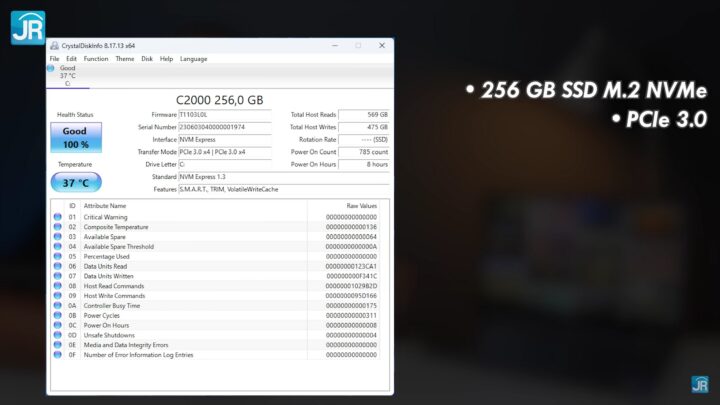720x405 pixels.
Task: Click the JR logo in top-left corner
Action: pyautogui.click(x=28, y=28)
